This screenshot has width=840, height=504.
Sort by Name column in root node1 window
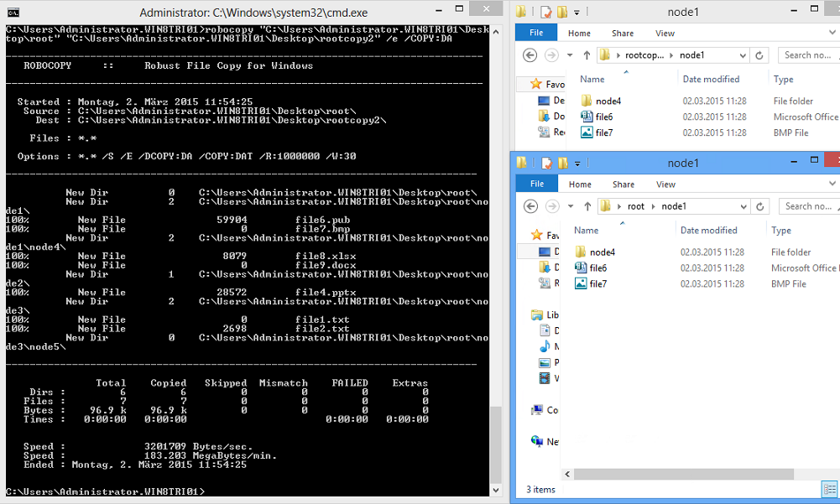pos(586,231)
